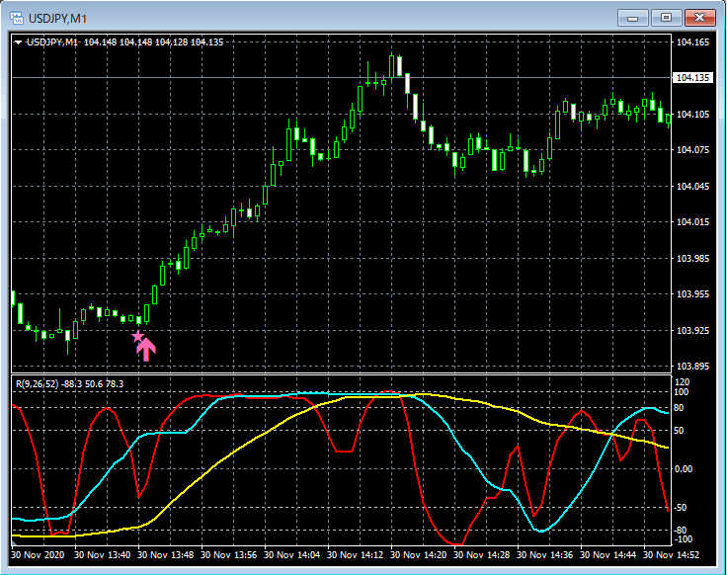
Task: Click the 104.135 current price label
Action: (x=692, y=78)
